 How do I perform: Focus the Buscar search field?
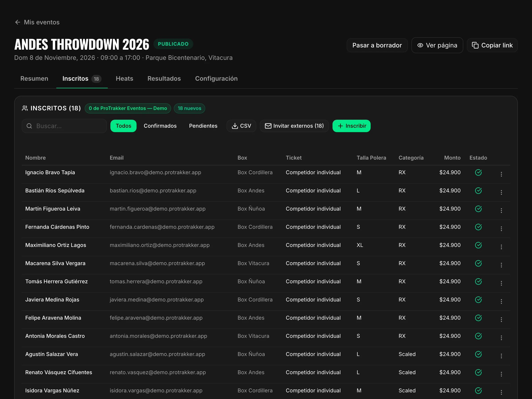point(64,126)
